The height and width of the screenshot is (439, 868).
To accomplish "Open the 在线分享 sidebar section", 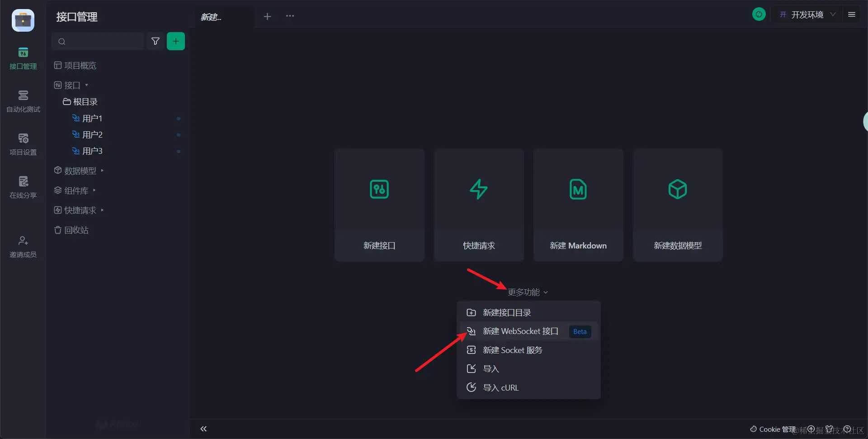I will click(x=23, y=187).
